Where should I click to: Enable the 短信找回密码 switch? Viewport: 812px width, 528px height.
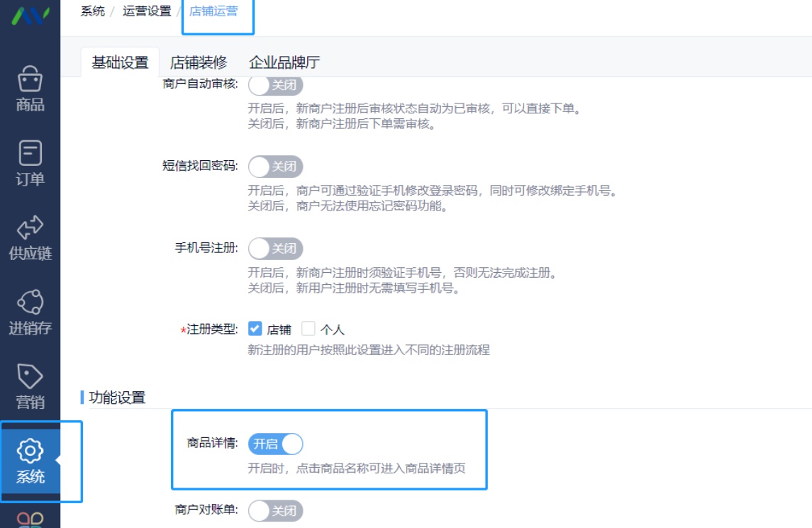click(277, 167)
